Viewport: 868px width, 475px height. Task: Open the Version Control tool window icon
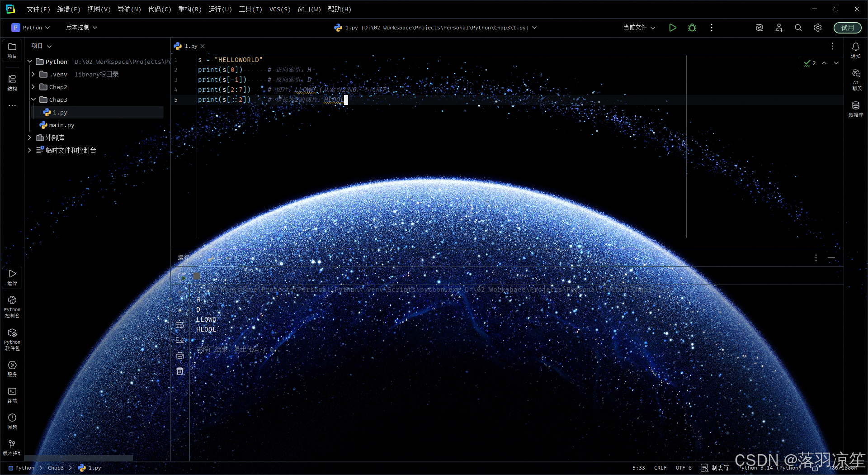pos(12,447)
